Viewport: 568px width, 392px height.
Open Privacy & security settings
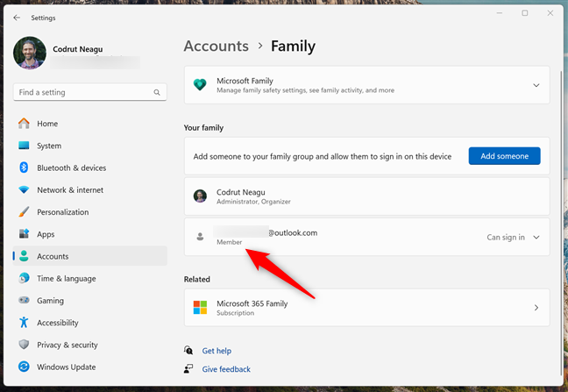pos(89,345)
